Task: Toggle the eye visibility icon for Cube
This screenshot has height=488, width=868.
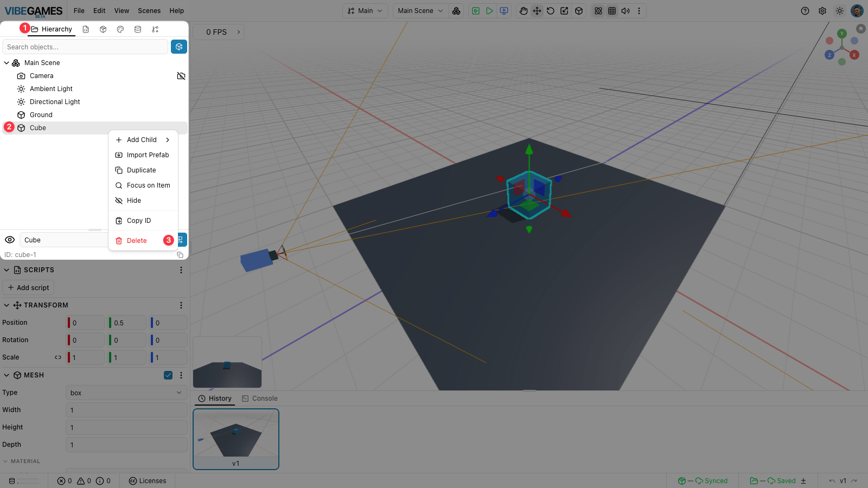Action: point(10,240)
